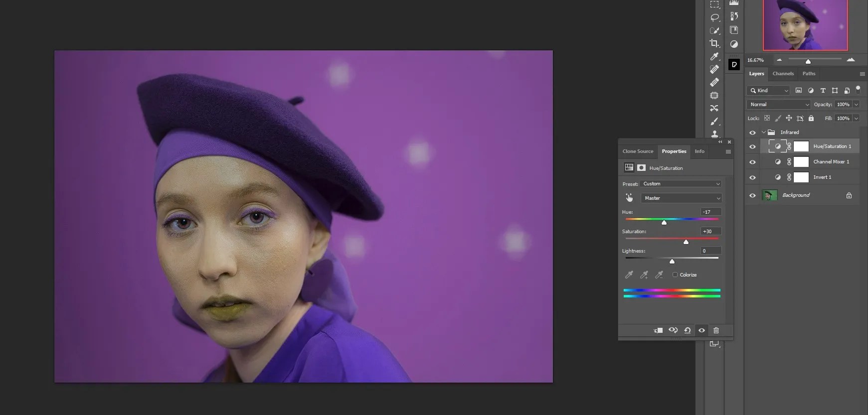Click the Hue slider handle
868x415 pixels.
point(664,222)
